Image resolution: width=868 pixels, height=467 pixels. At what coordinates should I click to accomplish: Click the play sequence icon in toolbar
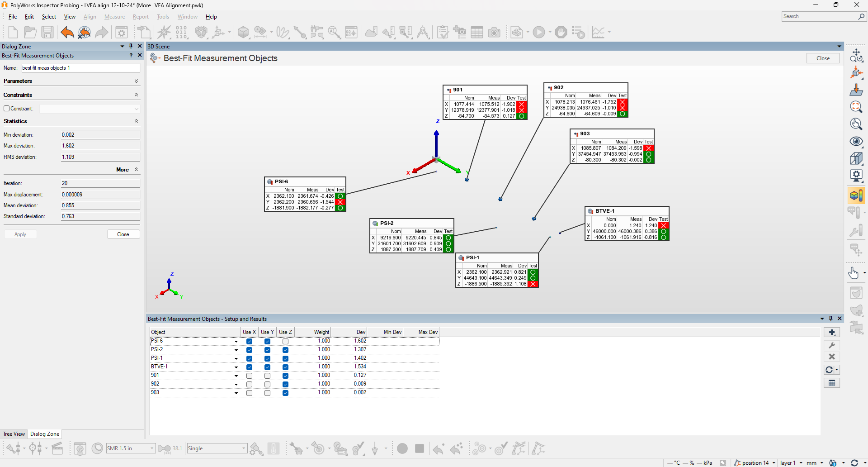[x=539, y=32]
